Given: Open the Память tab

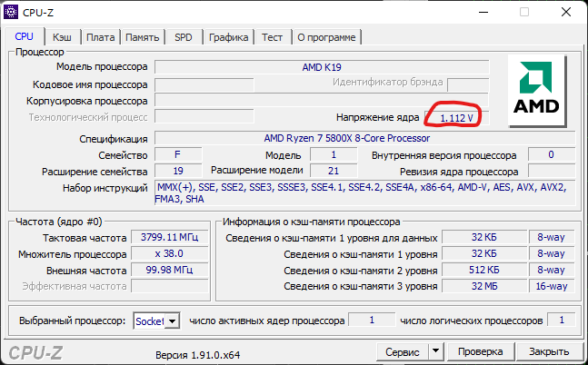Looking at the screenshot, I should 142,37.
